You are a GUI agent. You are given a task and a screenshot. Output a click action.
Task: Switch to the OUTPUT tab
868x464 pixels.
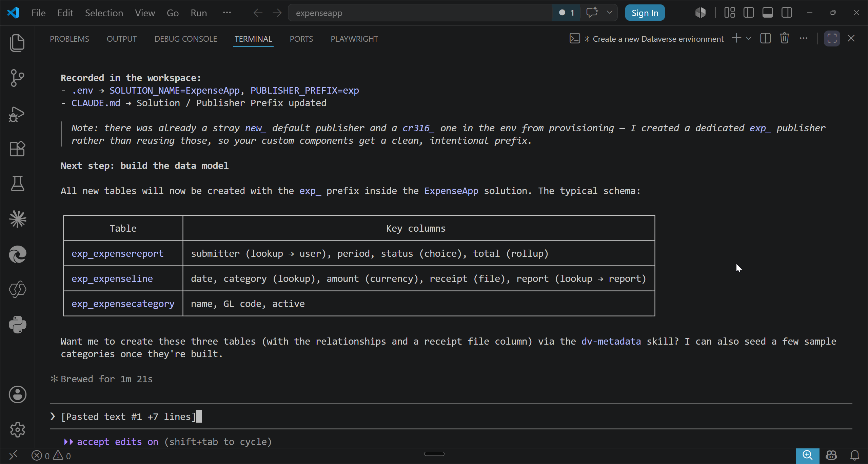pyautogui.click(x=122, y=39)
